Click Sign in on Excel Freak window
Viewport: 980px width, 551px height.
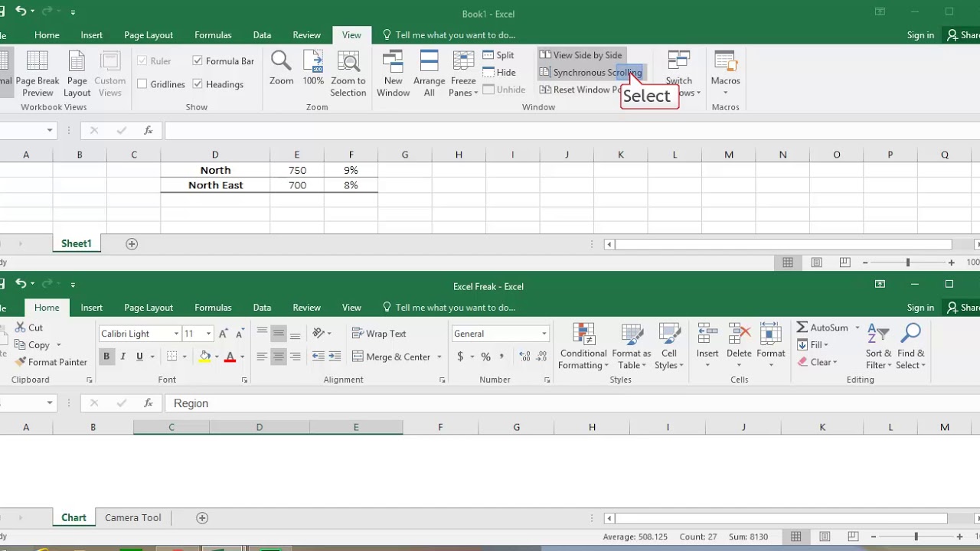(x=920, y=308)
